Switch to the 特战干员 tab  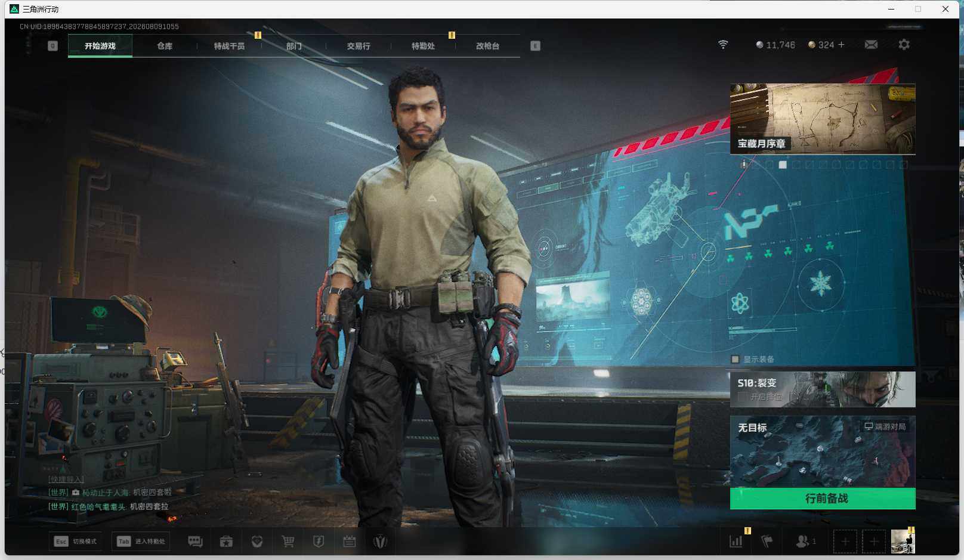point(229,46)
